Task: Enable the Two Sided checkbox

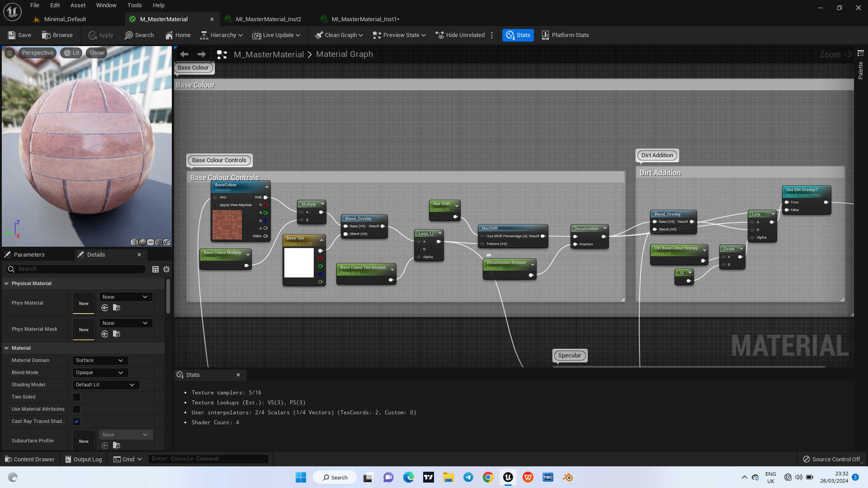Action: tap(76, 397)
